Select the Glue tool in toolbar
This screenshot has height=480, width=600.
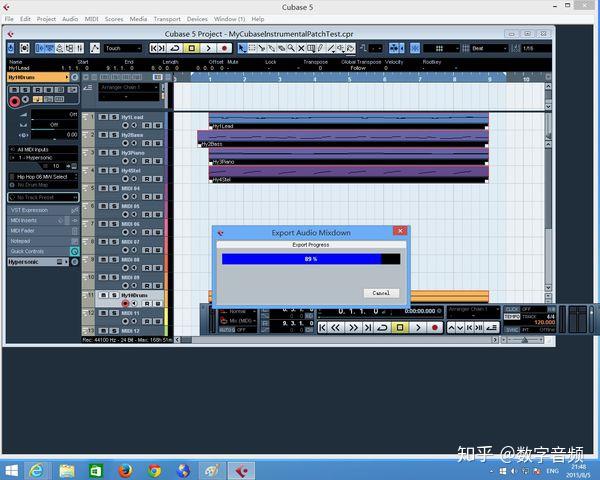pos(272,48)
